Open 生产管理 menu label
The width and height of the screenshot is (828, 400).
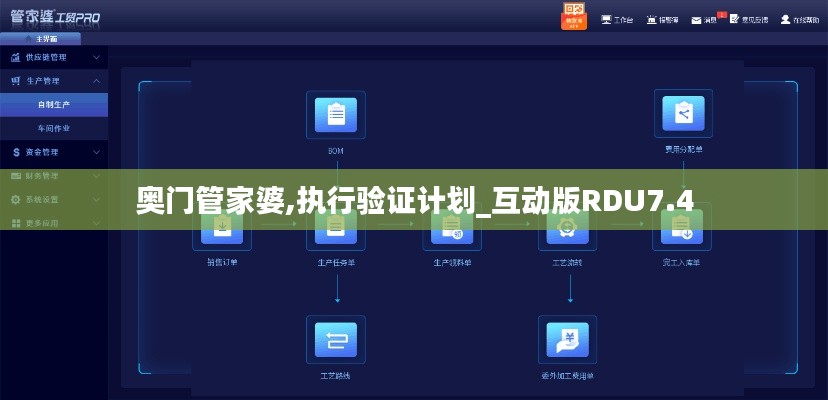(x=43, y=81)
